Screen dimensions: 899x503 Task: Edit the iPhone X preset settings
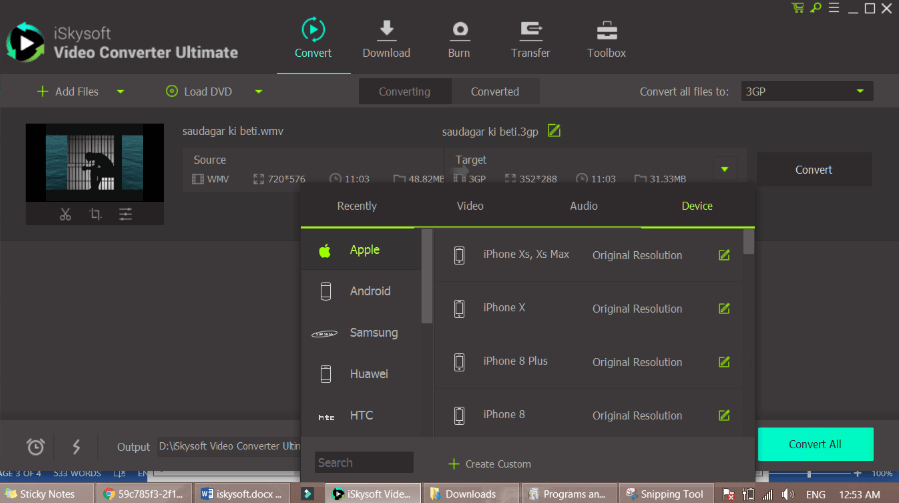(x=724, y=309)
